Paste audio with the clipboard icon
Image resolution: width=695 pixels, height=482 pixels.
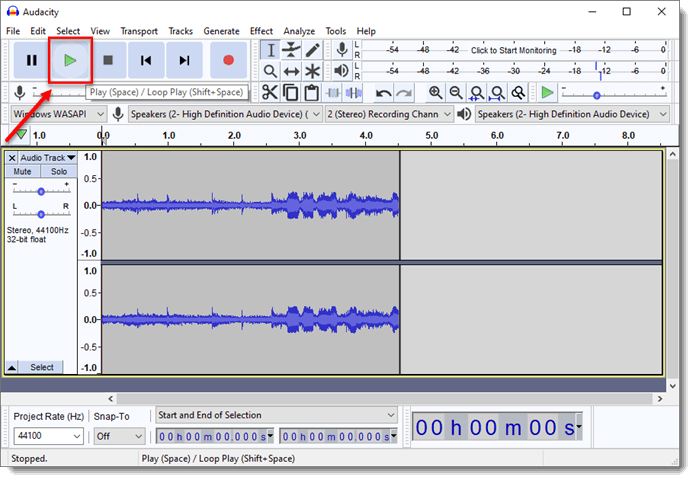tap(312, 93)
